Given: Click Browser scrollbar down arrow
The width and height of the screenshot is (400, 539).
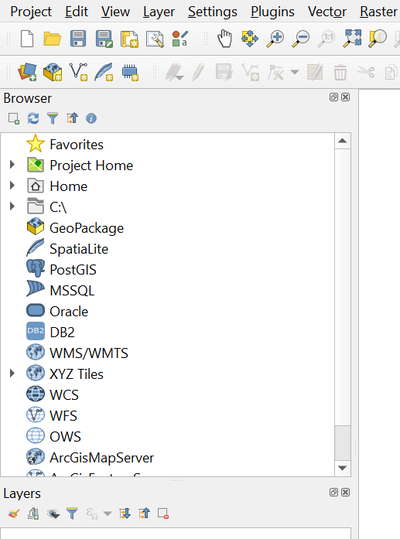Looking at the screenshot, I should (342, 468).
